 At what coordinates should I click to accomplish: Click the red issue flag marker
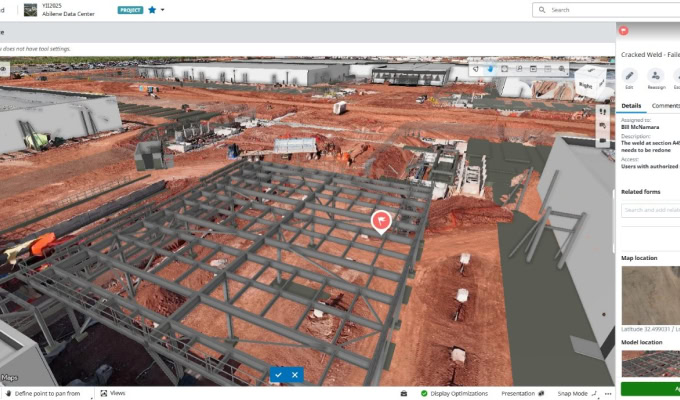(381, 221)
